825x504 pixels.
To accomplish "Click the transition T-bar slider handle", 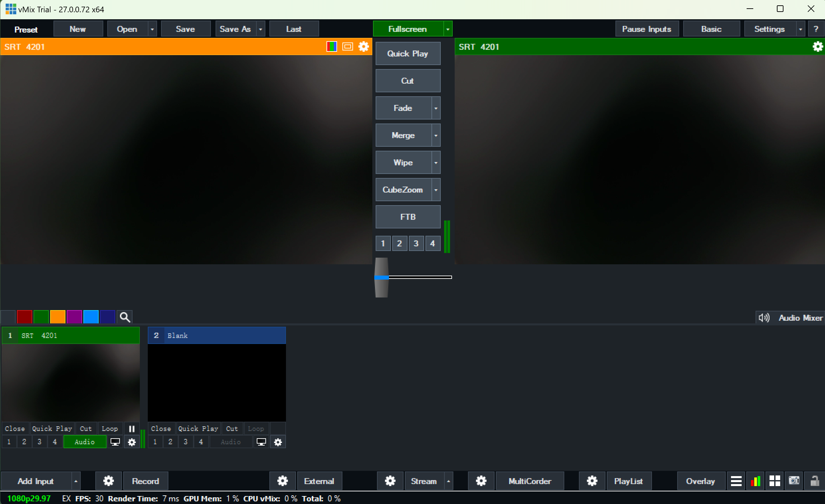I will coord(381,277).
